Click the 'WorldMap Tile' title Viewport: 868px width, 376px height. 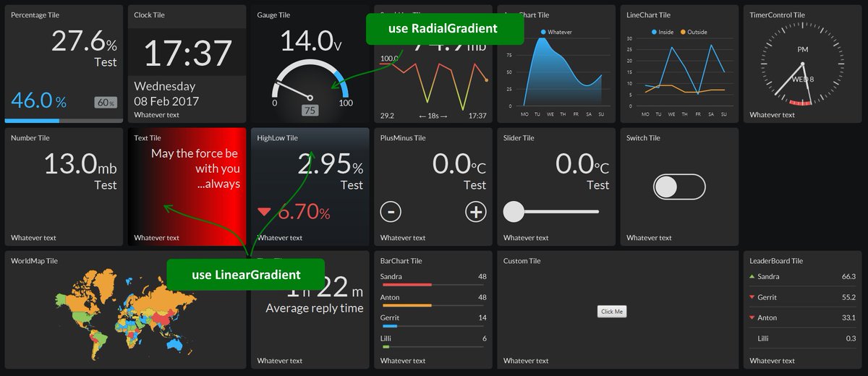(34, 261)
